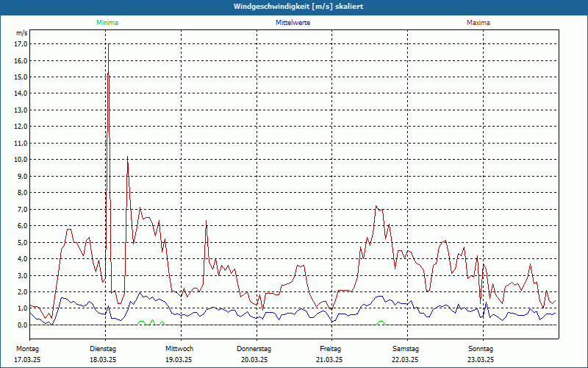Screen dimensions: 588x368
Task: Click the chart title "Windgeschwindigkeit [m/s] skaliert"
Action: 298,7
